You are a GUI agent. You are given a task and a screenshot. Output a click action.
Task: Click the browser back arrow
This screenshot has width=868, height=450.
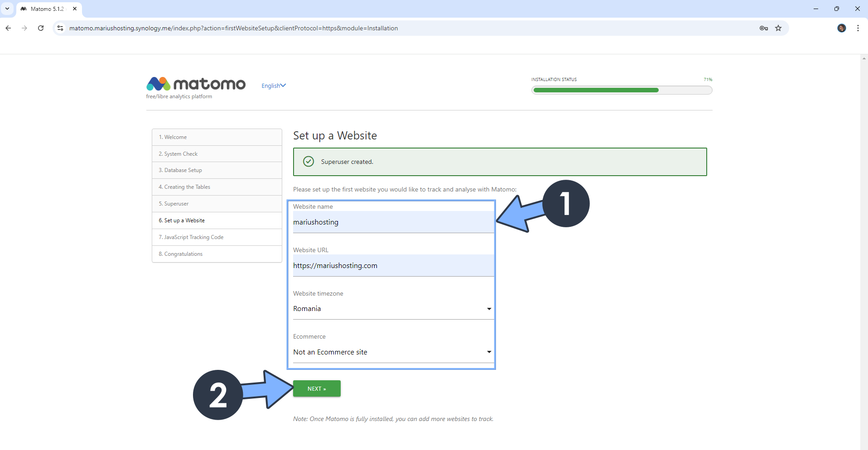(8, 28)
